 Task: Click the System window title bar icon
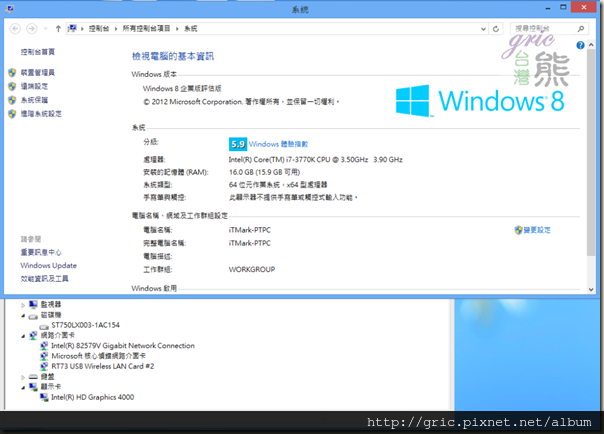click(x=10, y=9)
